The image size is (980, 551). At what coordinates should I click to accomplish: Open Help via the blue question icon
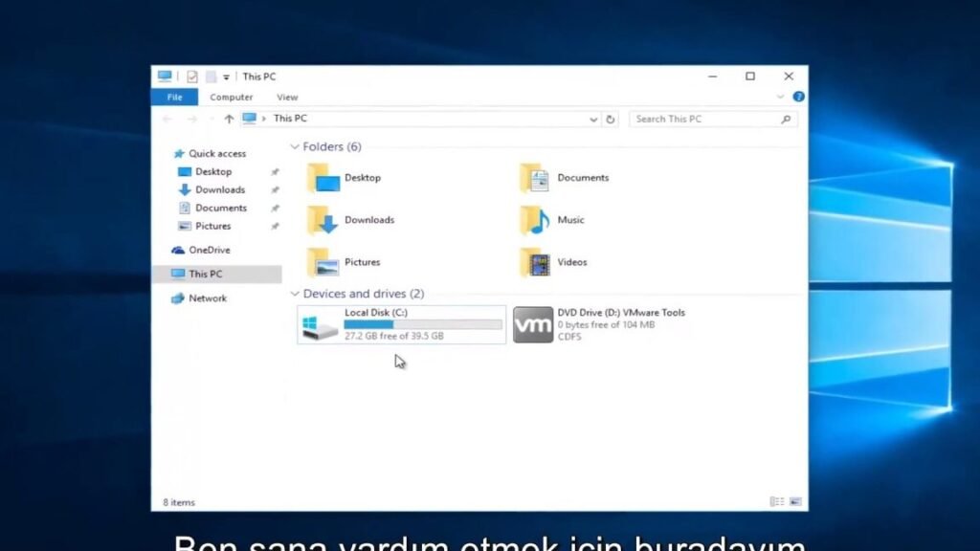pyautogui.click(x=798, y=97)
